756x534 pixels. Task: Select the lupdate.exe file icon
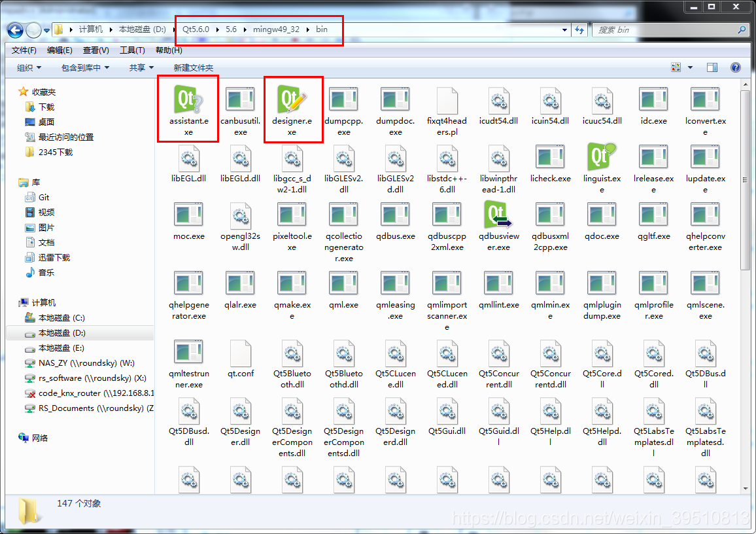point(706,157)
